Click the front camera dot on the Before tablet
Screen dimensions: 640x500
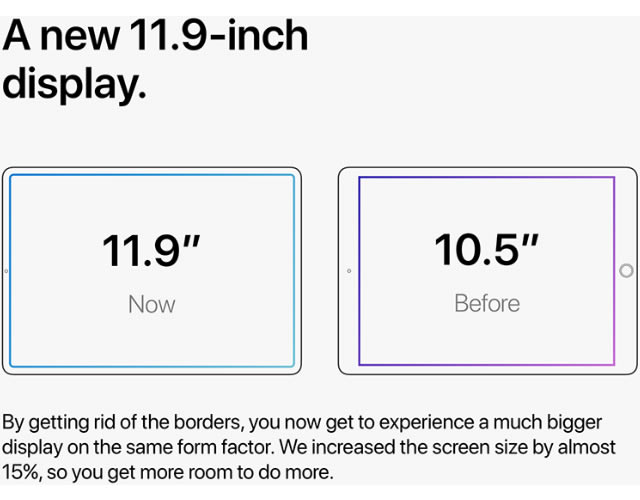[348, 271]
